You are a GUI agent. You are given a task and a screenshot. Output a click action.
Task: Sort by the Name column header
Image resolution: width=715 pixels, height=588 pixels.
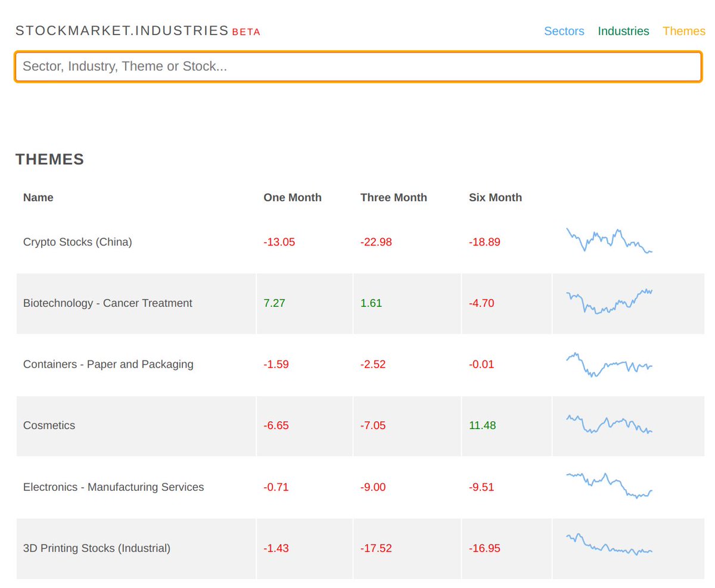(38, 197)
